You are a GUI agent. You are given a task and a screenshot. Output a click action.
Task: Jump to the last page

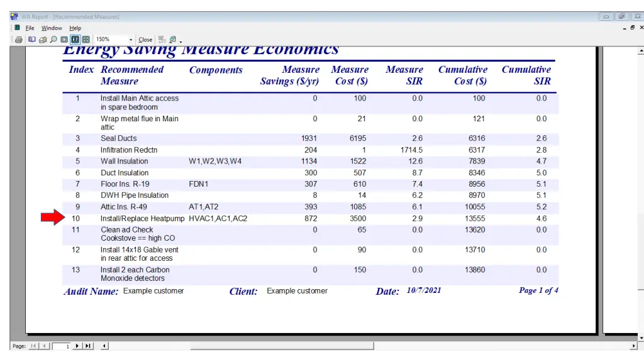click(87, 346)
